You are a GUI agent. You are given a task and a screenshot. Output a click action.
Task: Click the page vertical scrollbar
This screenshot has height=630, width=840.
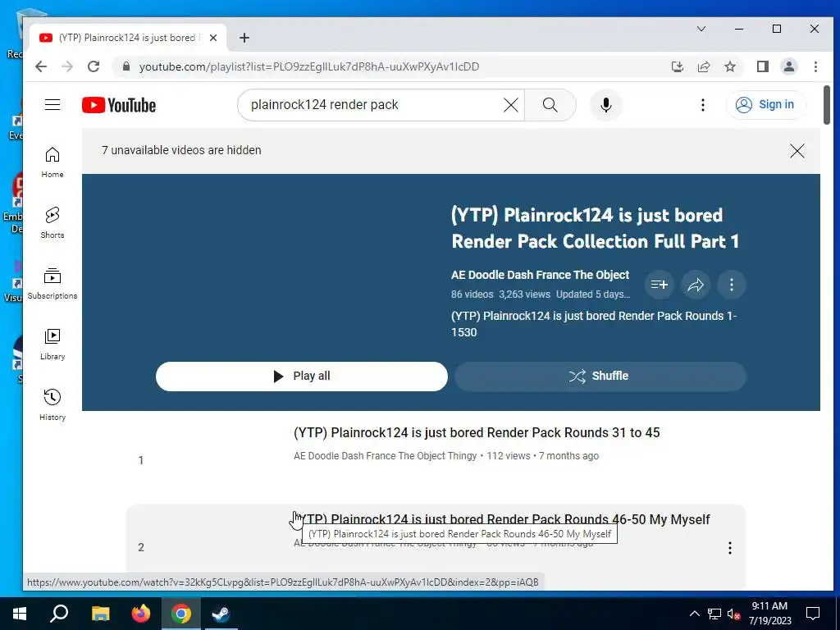pos(827,105)
